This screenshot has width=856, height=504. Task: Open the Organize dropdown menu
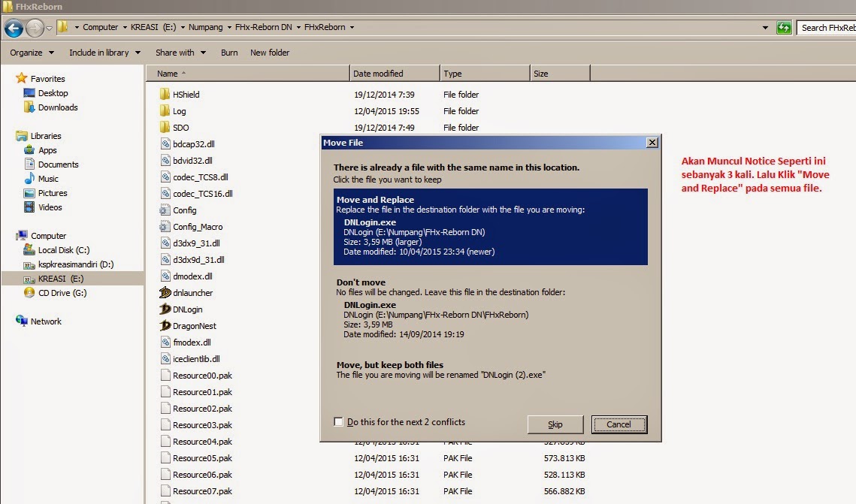tap(30, 53)
